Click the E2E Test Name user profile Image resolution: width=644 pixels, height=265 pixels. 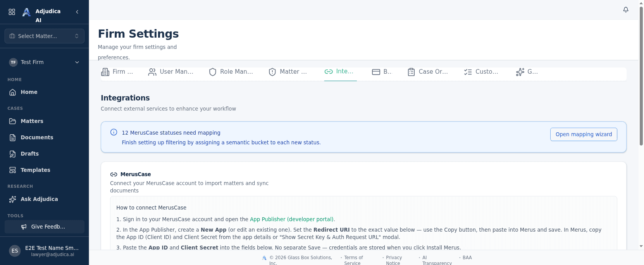[45, 251]
